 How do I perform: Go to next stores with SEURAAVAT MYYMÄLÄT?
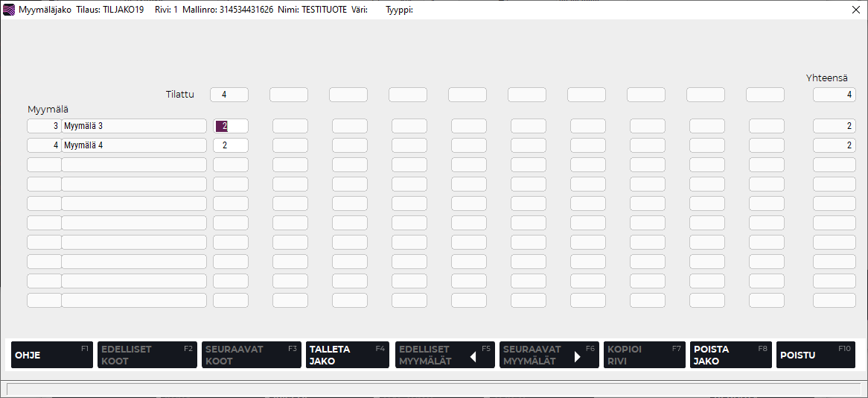click(x=549, y=355)
